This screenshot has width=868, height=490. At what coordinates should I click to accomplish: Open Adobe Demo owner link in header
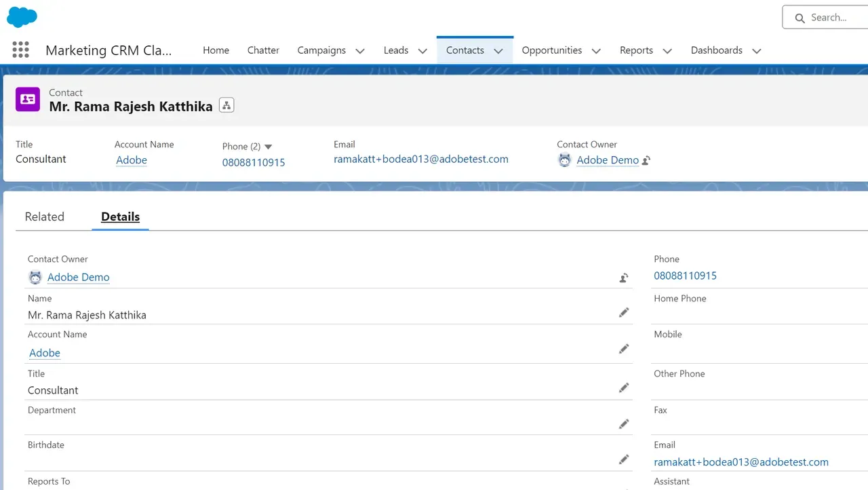click(608, 160)
